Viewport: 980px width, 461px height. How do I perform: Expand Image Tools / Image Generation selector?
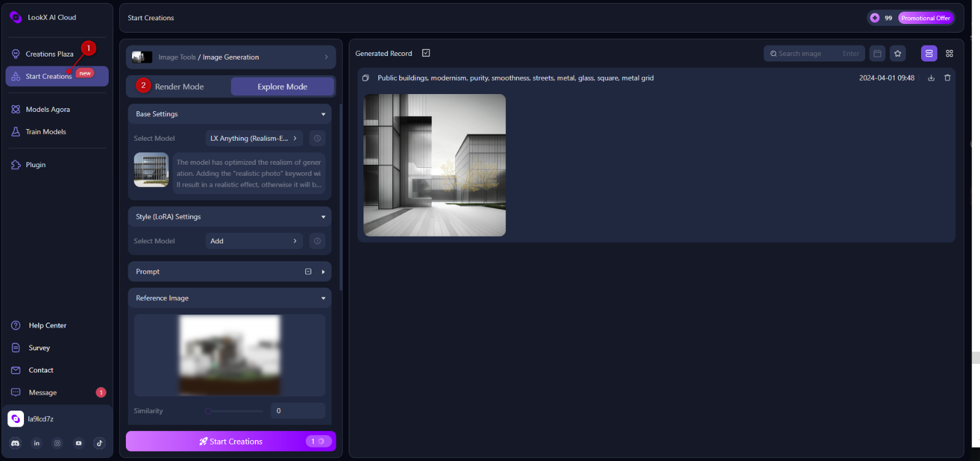click(231, 57)
